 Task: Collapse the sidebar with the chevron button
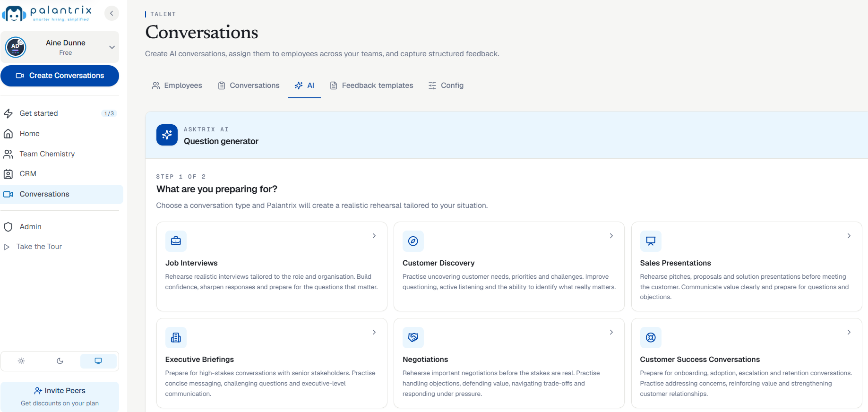tap(112, 13)
